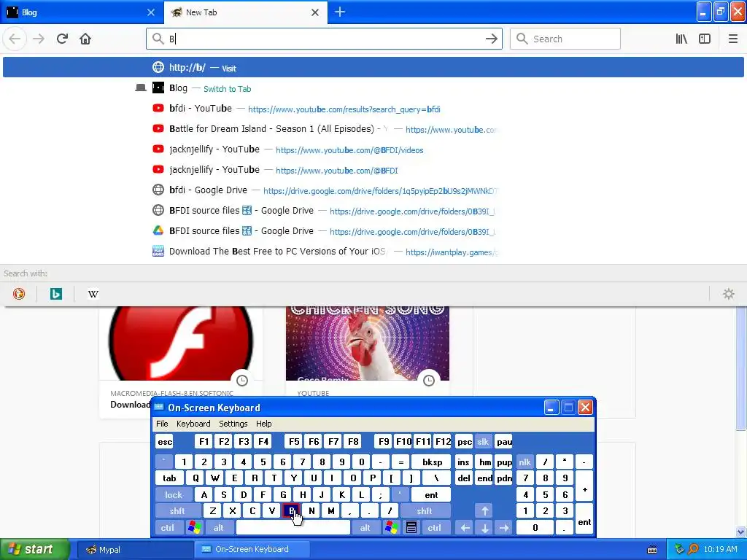Screen dimensions: 747x560
Task: Click the forward navigation arrow
Action: tap(39, 39)
